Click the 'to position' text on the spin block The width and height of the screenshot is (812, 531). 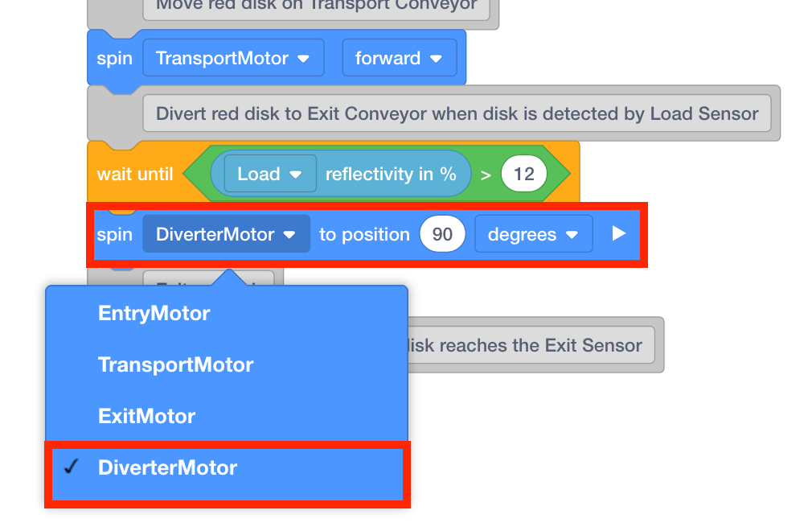pyautogui.click(x=364, y=235)
